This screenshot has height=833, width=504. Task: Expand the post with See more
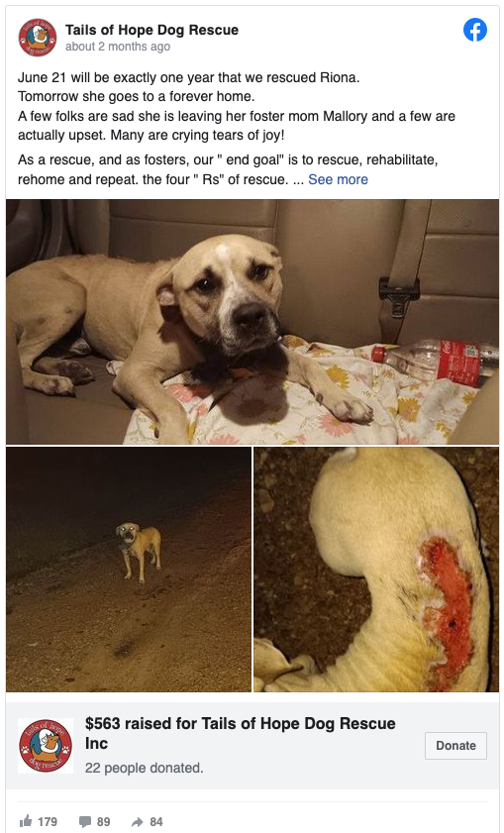(338, 179)
